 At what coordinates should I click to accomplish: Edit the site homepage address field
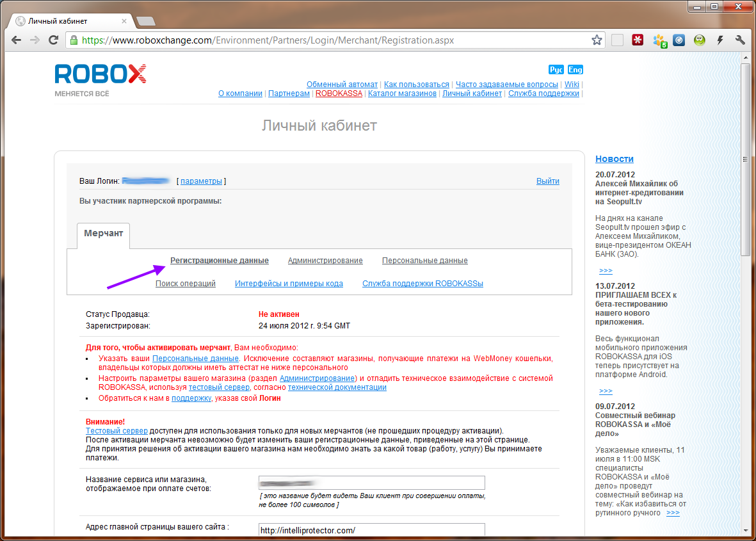pos(372,529)
